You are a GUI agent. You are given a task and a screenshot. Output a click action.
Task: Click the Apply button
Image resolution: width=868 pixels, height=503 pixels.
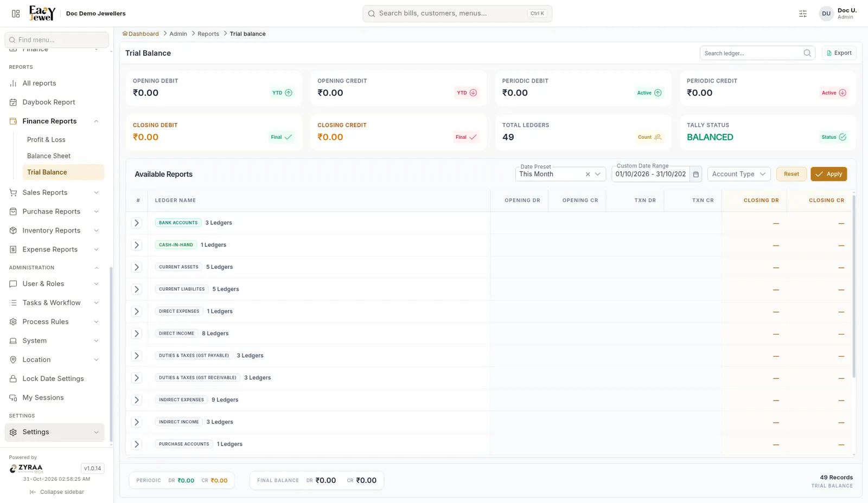pos(828,174)
